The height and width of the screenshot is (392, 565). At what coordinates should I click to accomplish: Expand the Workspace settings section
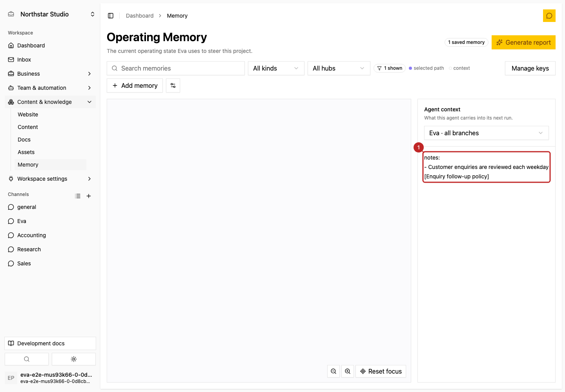[50, 179]
